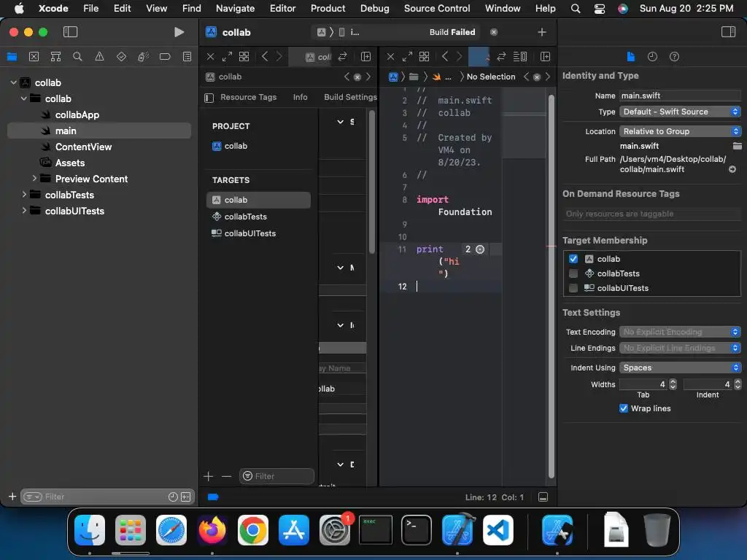Choose file location folder icon
Screen dimensions: 747x560
click(x=737, y=146)
